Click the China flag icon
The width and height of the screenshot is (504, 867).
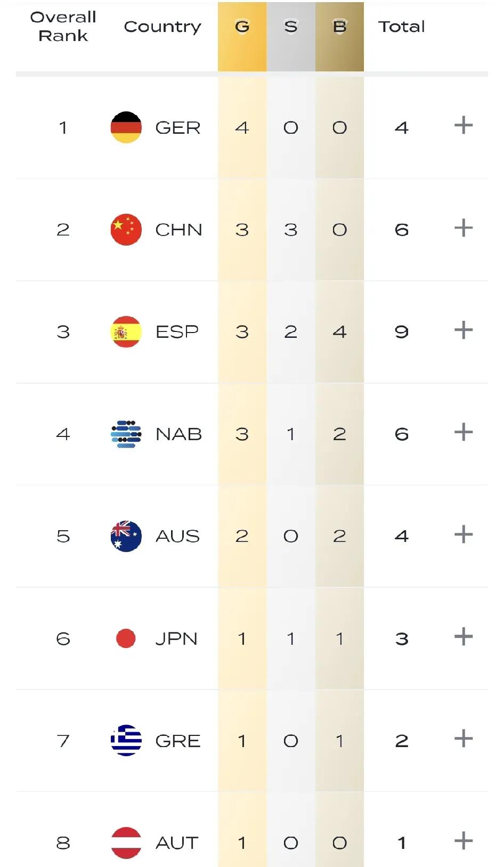(126, 230)
